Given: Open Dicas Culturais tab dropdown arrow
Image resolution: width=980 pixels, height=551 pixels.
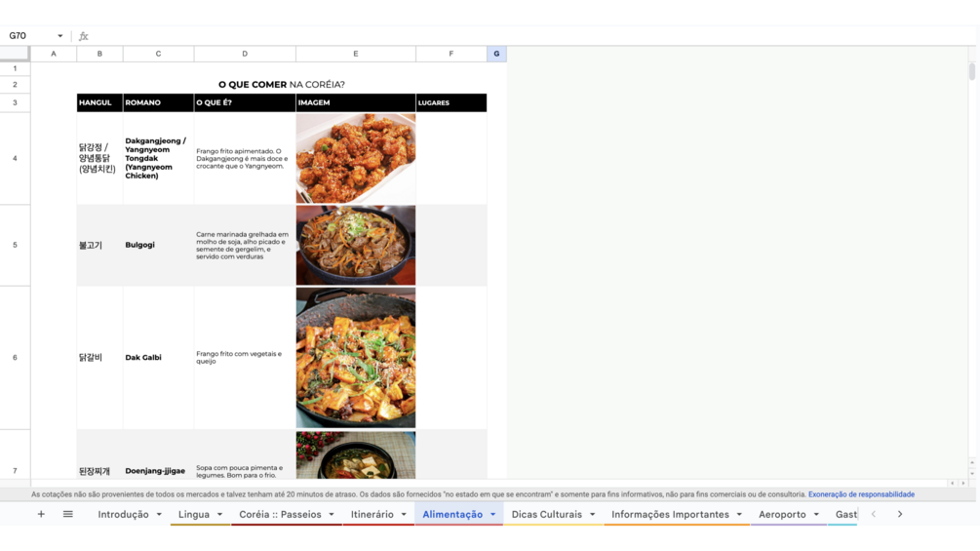Looking at the screenshot, I should [592, 515].
